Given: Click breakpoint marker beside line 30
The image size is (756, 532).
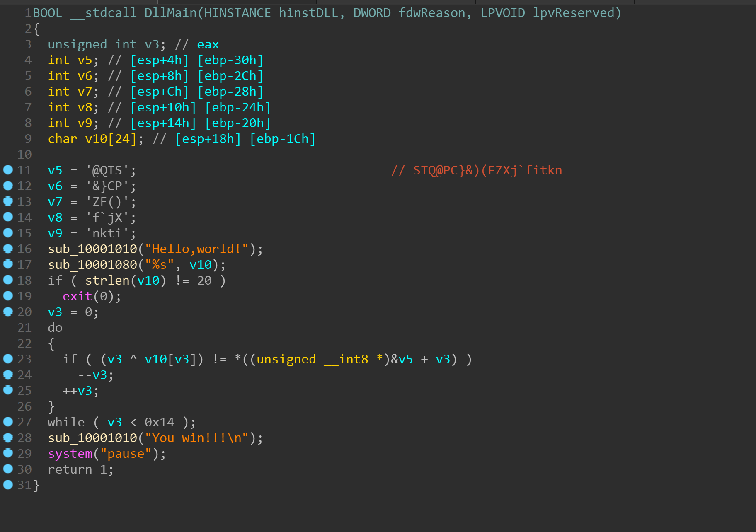Looking at the screenshot, I should tap(8, 469).
